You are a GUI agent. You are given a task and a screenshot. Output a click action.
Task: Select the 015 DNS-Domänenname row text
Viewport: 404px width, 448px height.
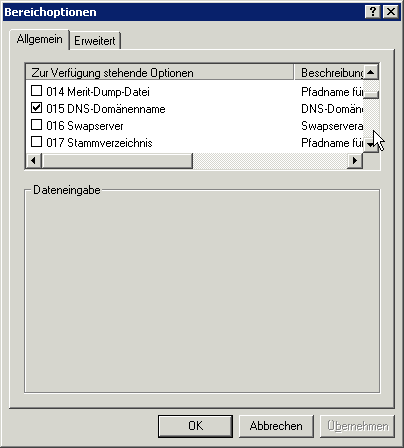(x=106, y=109)
